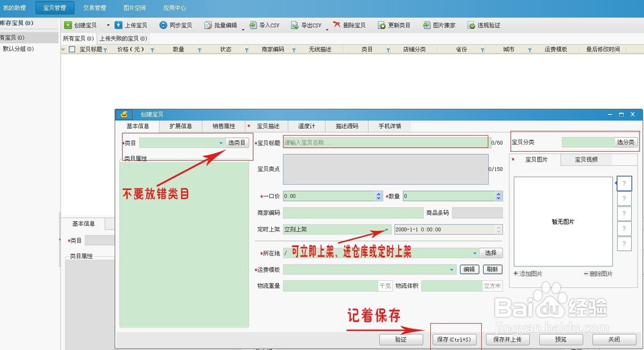Click the 选择 button beside 所在地

click(491, 253)
